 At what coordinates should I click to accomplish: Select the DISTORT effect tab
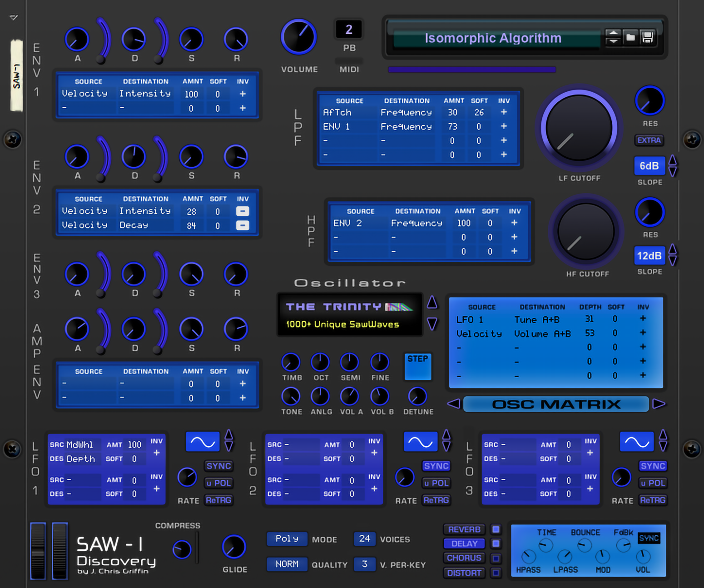[464, 573]
